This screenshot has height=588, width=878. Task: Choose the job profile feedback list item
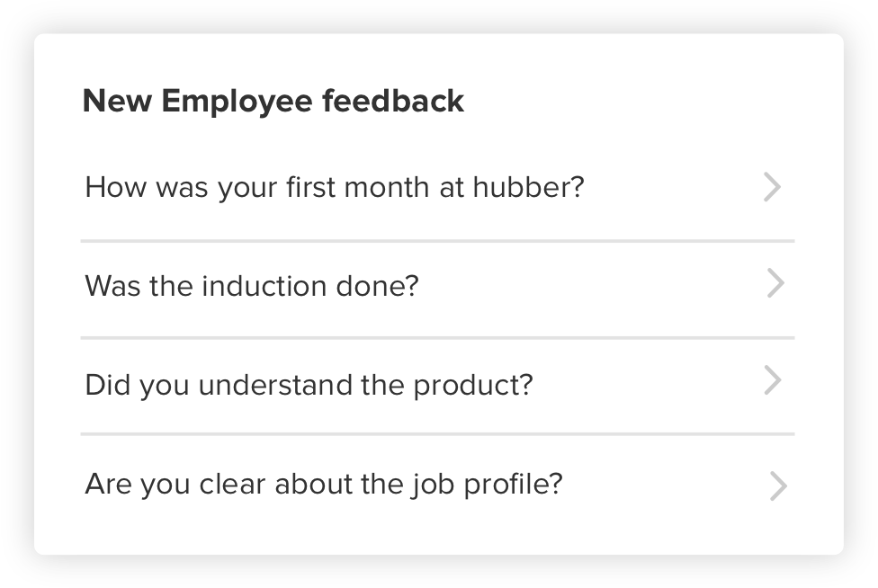[437, 485]
